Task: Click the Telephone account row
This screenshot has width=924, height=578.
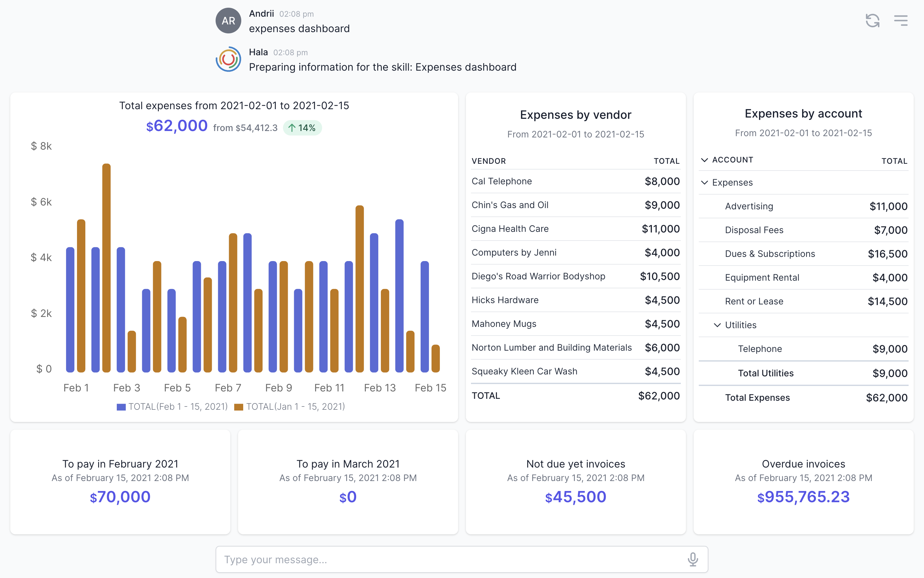Action: [x=803, y=349]
